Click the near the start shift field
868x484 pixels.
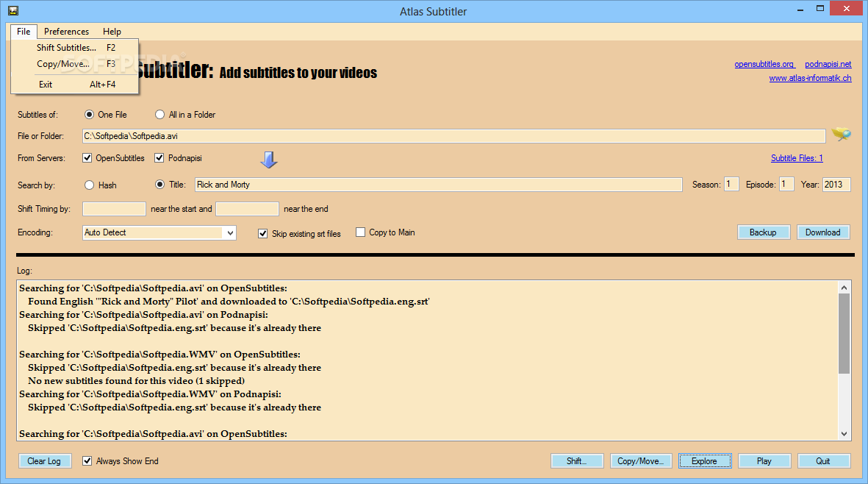click(114, 209)
